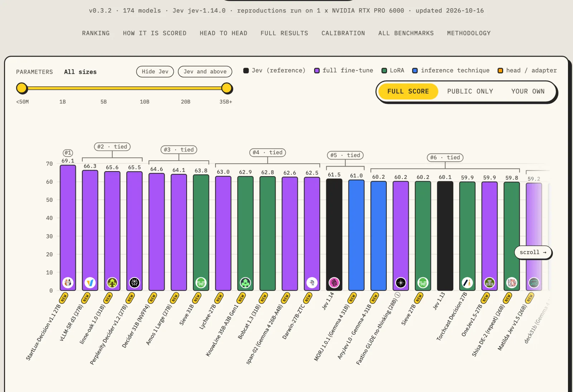Click the Torchcast Decision 27B avatar icon

(x=467, y=283)
